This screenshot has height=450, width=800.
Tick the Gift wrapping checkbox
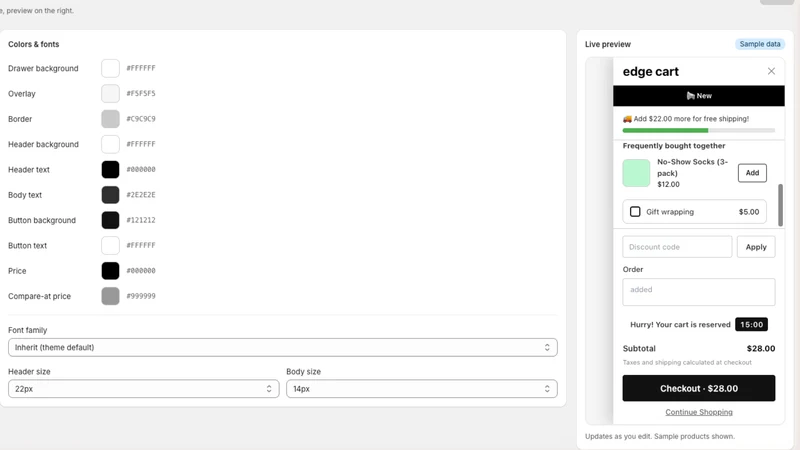pos(635,212)
